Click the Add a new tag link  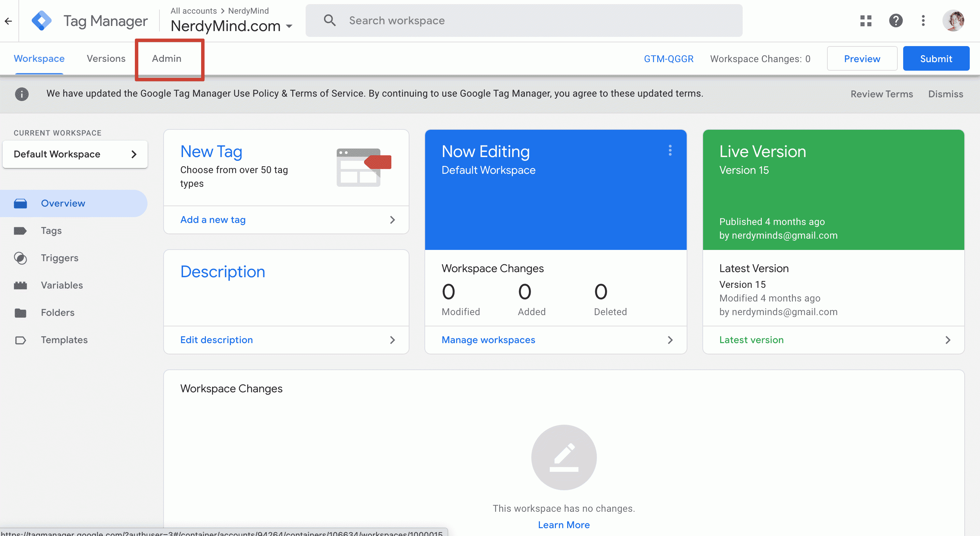213,219
